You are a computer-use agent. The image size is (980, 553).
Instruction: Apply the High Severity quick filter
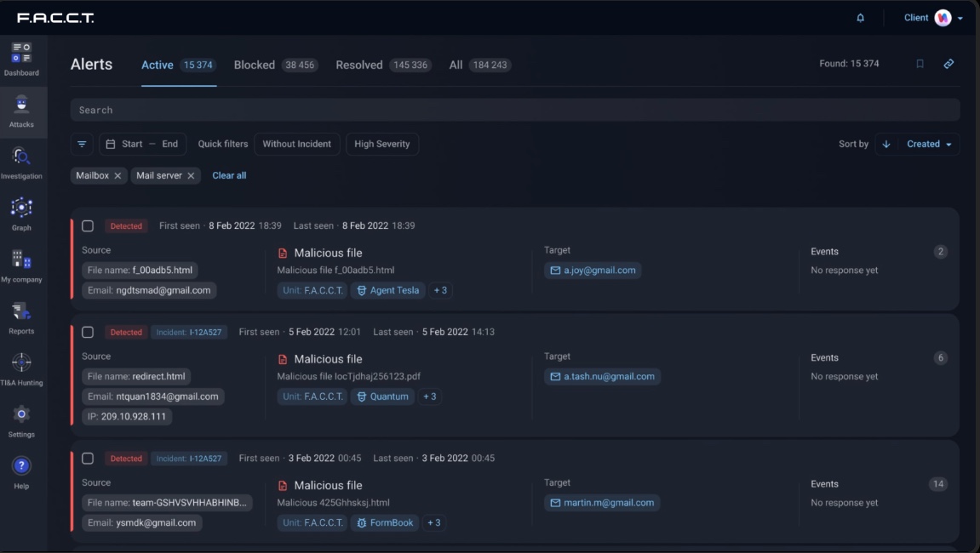pyautogui.click(x=381, y=145)
